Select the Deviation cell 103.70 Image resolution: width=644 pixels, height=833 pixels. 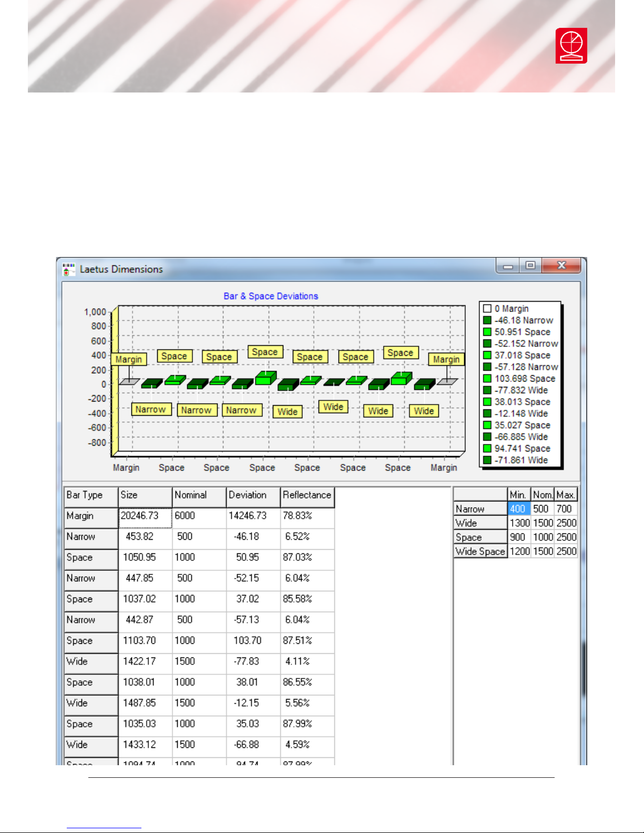click(253, 642)
